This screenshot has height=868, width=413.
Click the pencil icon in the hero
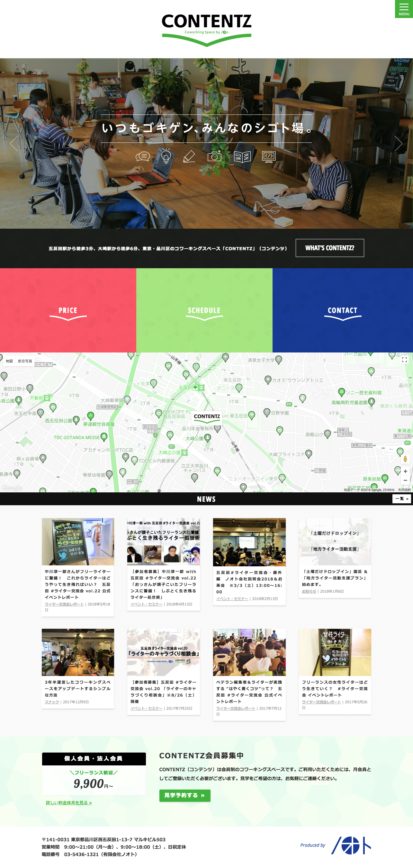pos(189,156)
